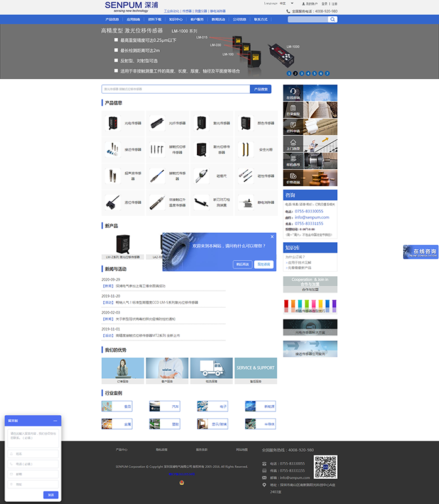The height and width of the screenshot is (504, 439).
Task: Open 产品信息 in the navigation menu
Action: point(111,20)
